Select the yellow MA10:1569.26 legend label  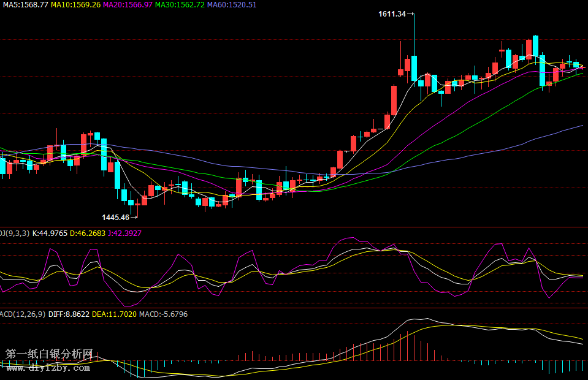coord(75,4)
